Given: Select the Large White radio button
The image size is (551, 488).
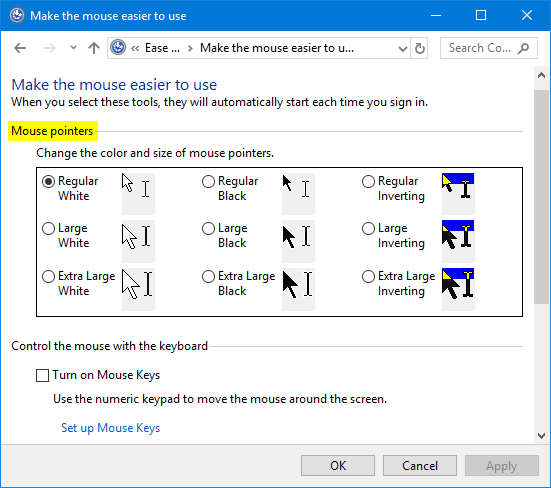Looking at the screenshot, I should point(48,229).
